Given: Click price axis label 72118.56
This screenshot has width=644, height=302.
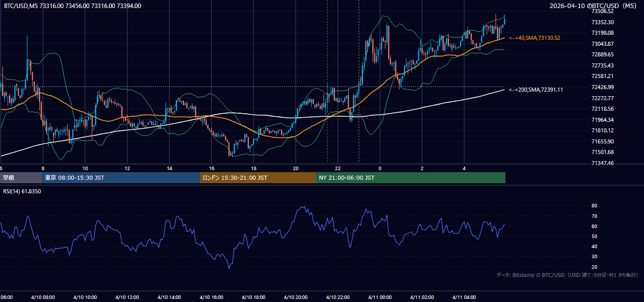Looking at the screenshot, I should click(x=602, y=109).
